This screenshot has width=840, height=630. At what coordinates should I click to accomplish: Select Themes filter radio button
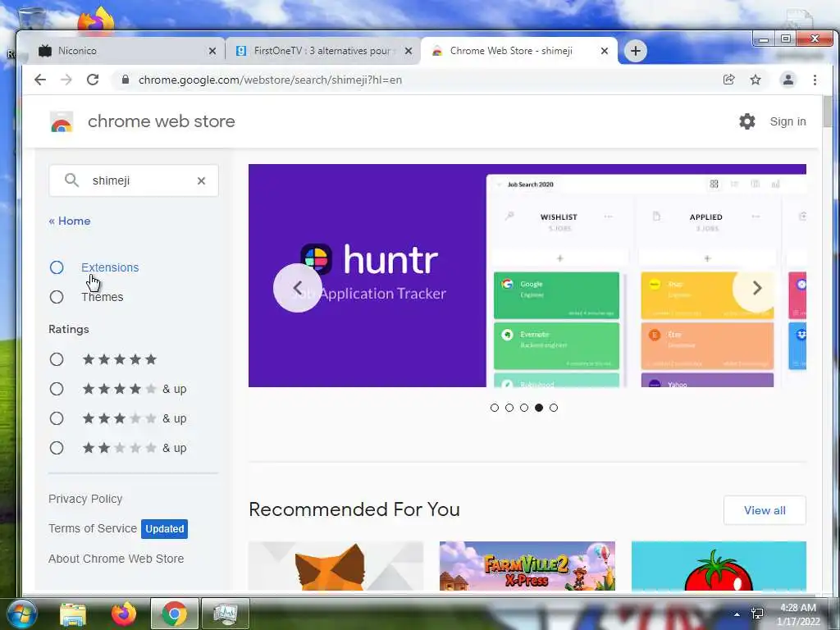[57, 297]
